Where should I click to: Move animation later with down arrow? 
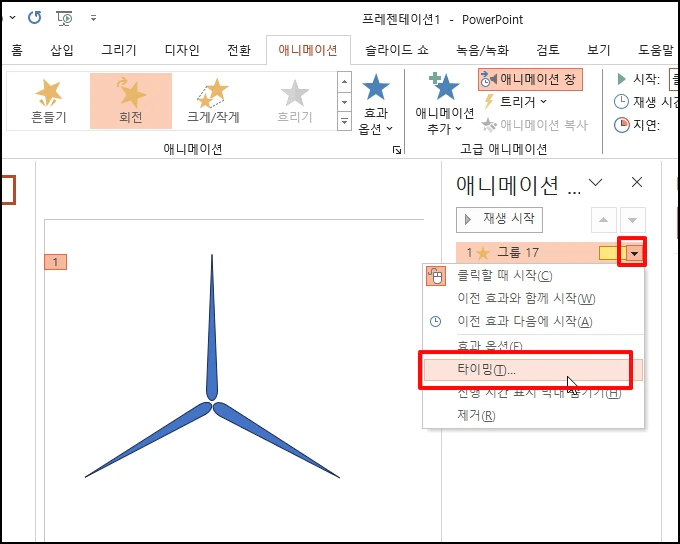tap(633, 220)
